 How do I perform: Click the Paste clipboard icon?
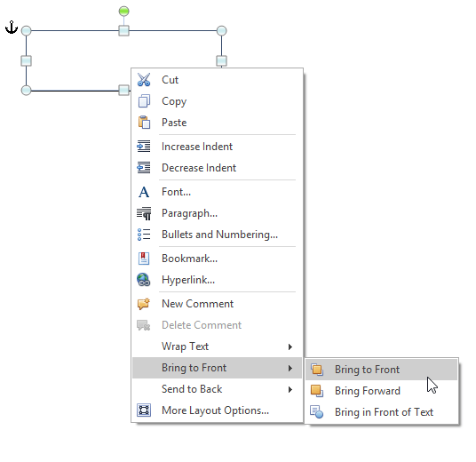144,123
